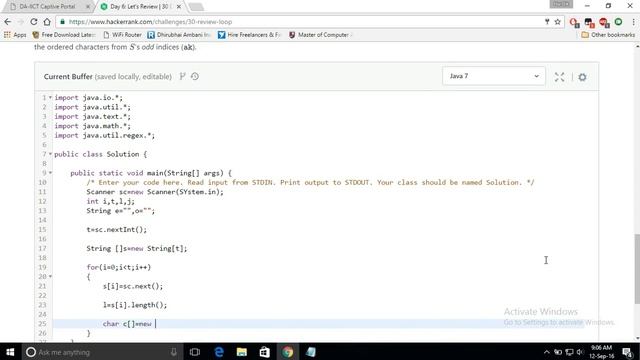This screenshot has height=360, width=640.
Task: Open the Windows Store taskbar icon
Action: point(264,352)
